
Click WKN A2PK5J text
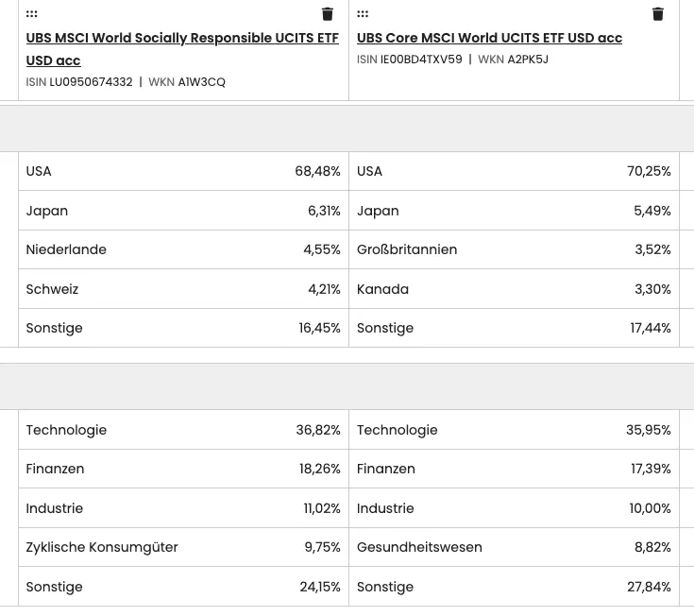point(513,60)
